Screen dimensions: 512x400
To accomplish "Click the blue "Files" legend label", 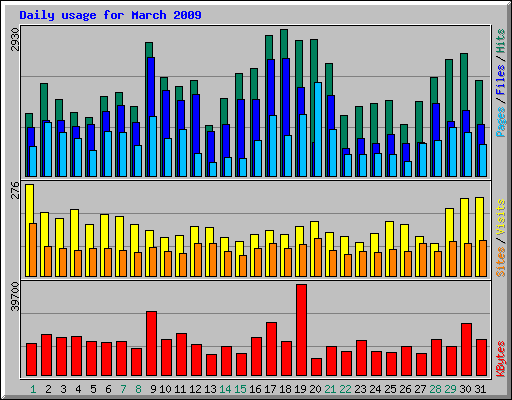I will point(500,79).
